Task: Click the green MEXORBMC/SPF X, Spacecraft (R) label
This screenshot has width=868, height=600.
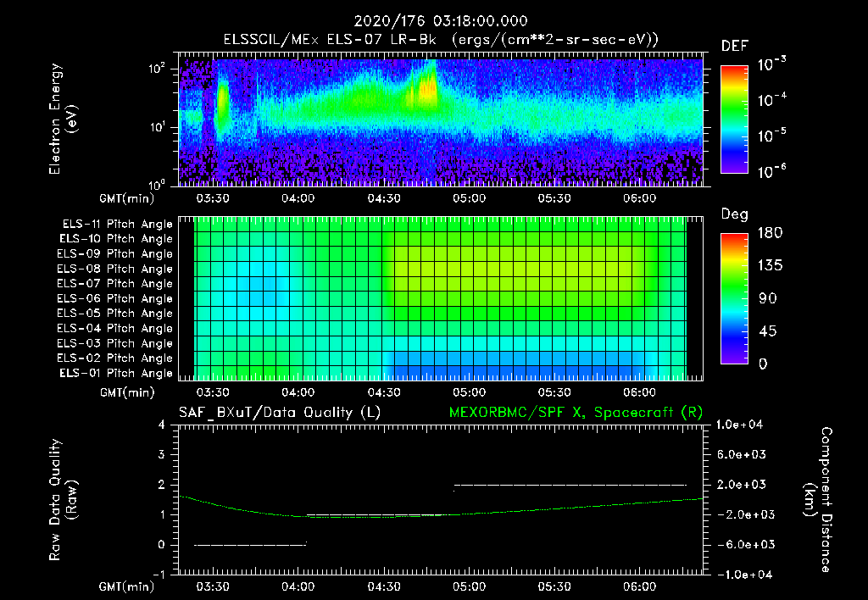Action: point(576,413)
